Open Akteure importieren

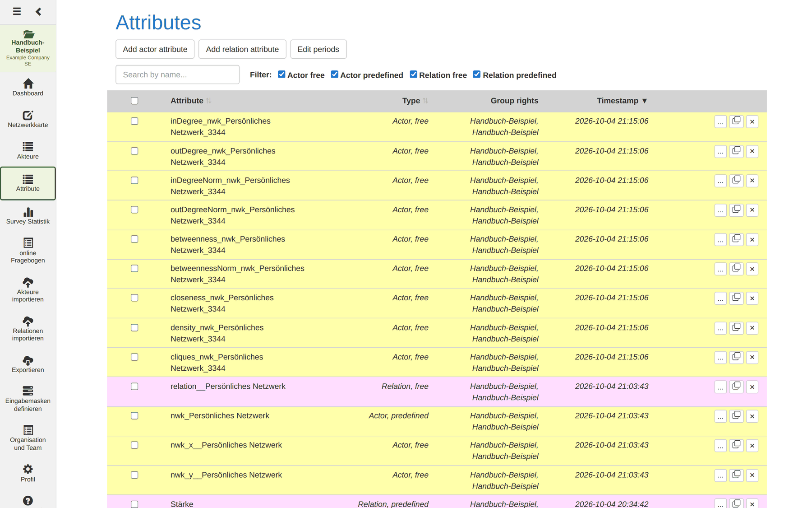pyautogui.click(x=28, y=289)
